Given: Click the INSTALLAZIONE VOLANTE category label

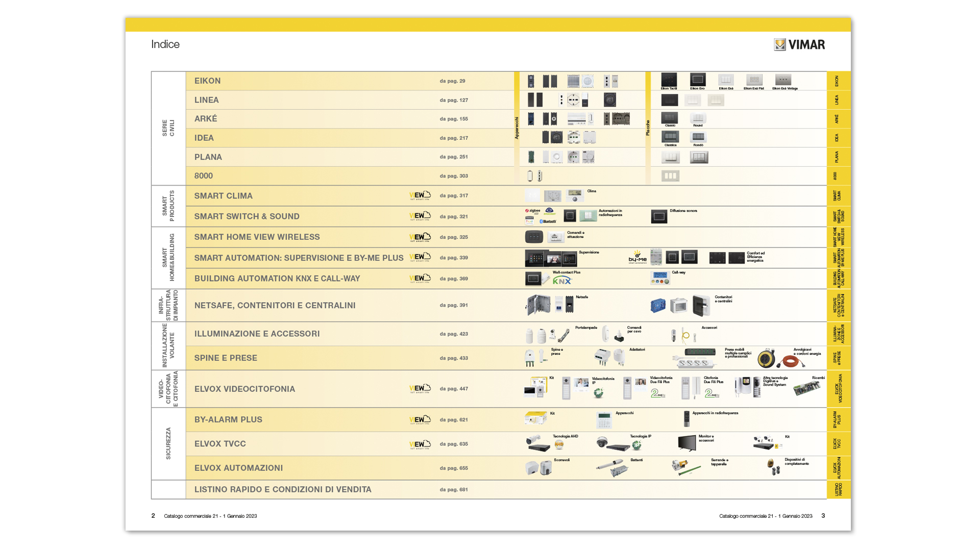Looking at the screenshot, I should [x=168, y=346].
